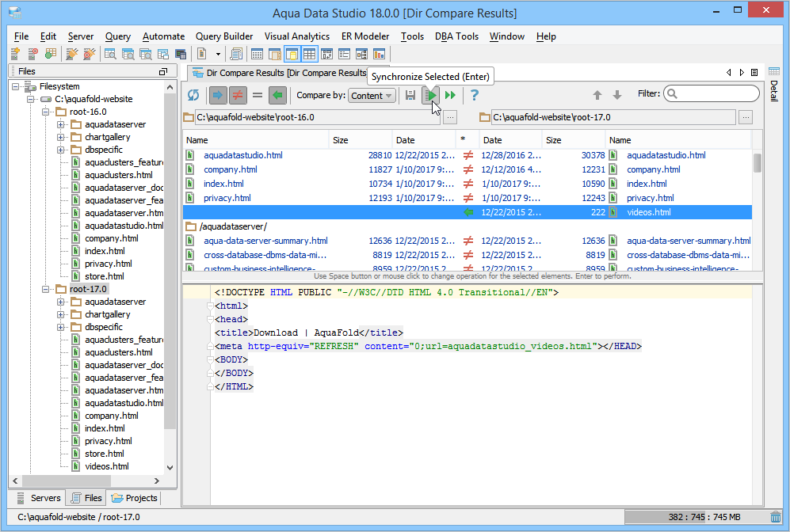The width and height of the screenshot is (790, 532).
Task: Maximize the Files panel with restore icon
Action: point(162,71)
